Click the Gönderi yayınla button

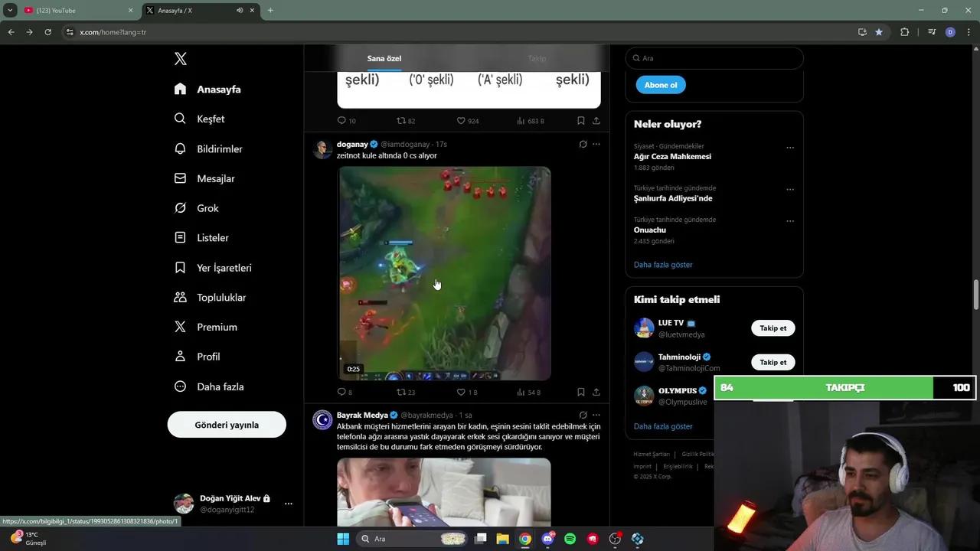tap(227, 425)
